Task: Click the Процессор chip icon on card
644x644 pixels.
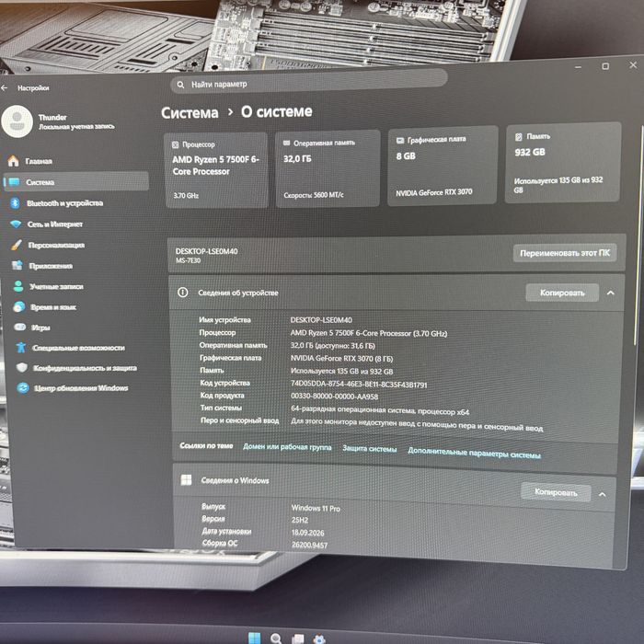Action: pos(176,144)
